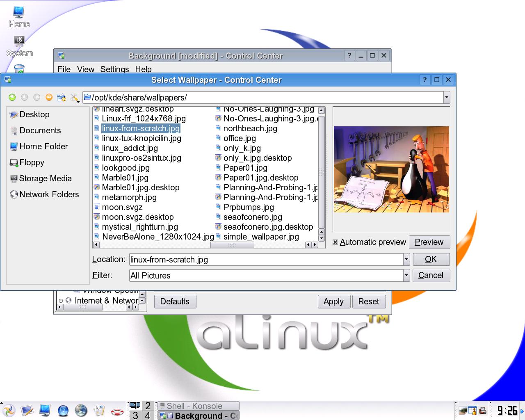Click scroll-down arrow of tree panel
Viewport: 525px width, 420px height.
(x=142, y=301)
